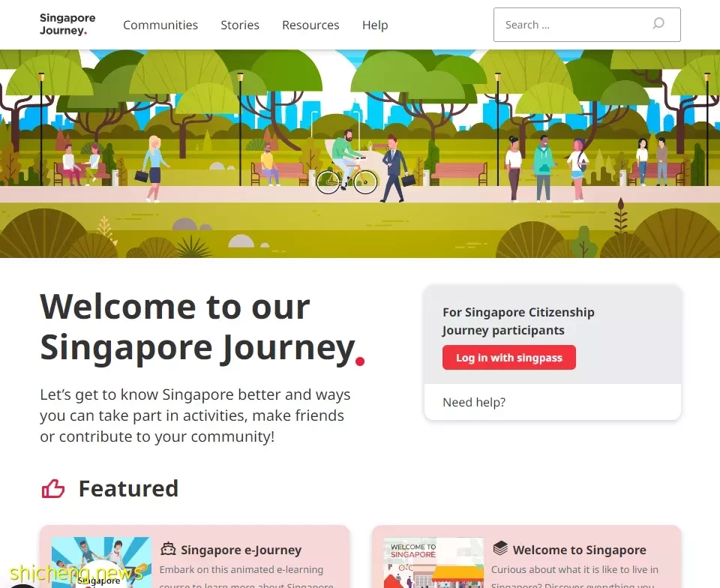Click into the Search input field
The image size is (720, 588).
click(x=586, y=25)
